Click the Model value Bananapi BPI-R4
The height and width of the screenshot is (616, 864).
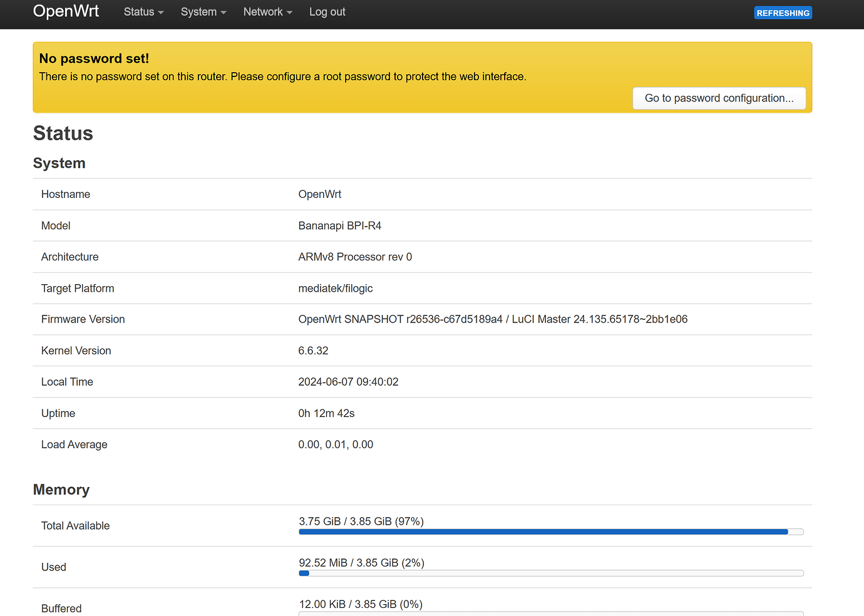[x=340, y=225]
